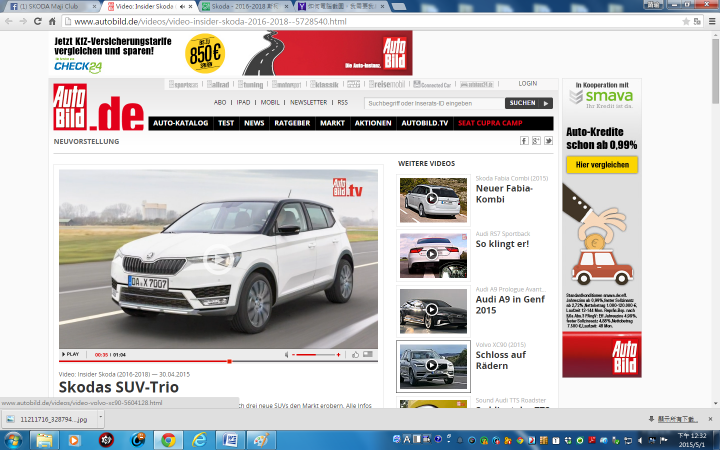Share on Facebook icon below navigation
The image size is (720, 450).
click(x=524, y=141)
